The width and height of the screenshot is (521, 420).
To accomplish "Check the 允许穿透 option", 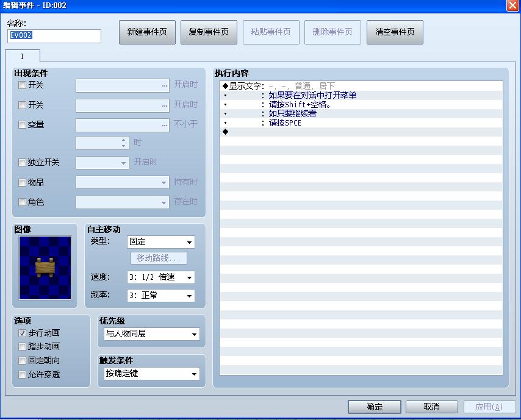I will [22, 375].
